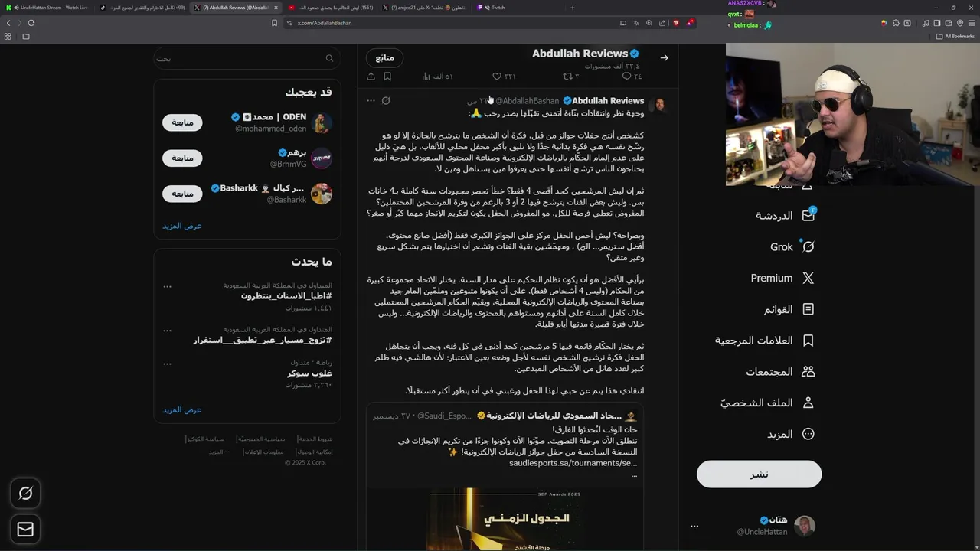Open the Grok floating button

(x=25, y=494)
